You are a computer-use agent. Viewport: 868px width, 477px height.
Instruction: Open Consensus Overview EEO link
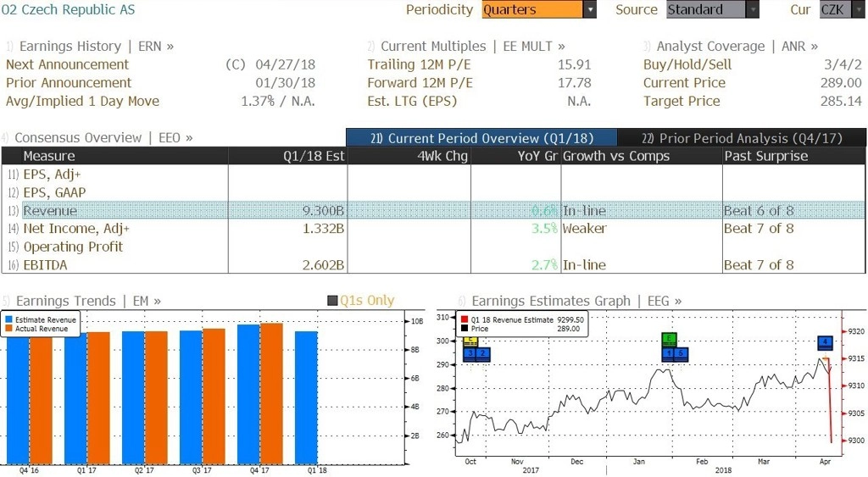(103, 138)
